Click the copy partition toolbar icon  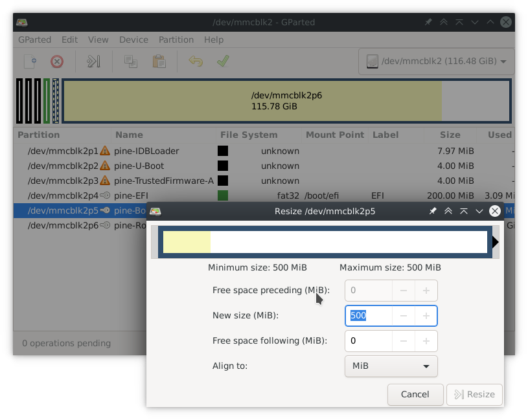131,61
